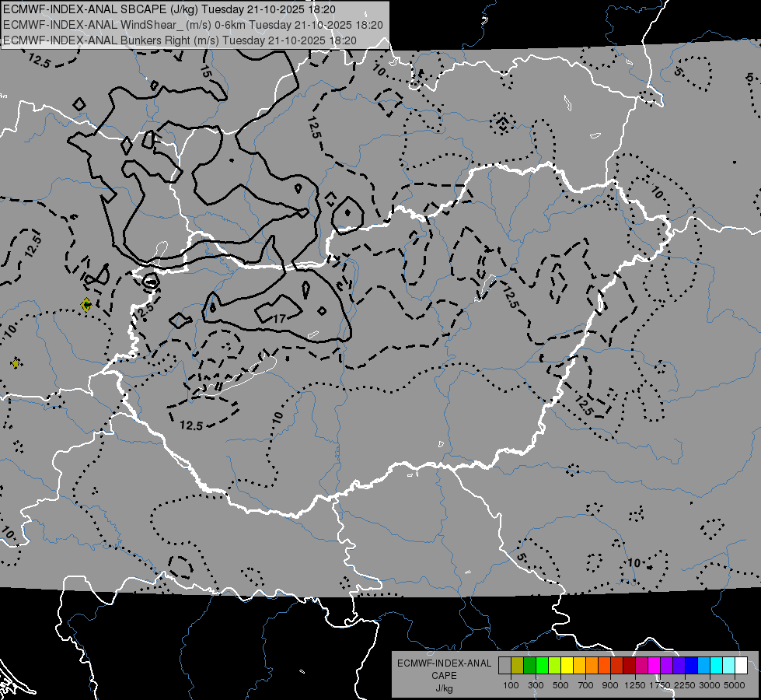Click the Bunkers Right title line
Viewport: 761px width, 700px height.
point(180,40)
